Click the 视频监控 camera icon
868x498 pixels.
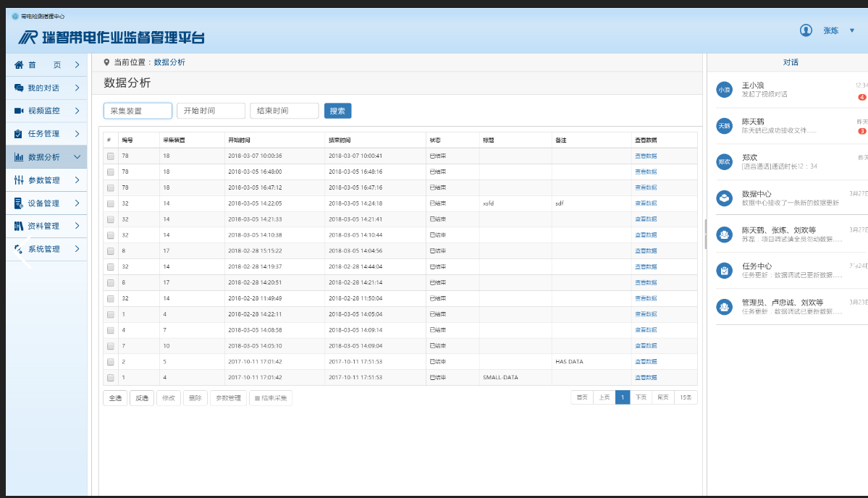pos(19,111)
